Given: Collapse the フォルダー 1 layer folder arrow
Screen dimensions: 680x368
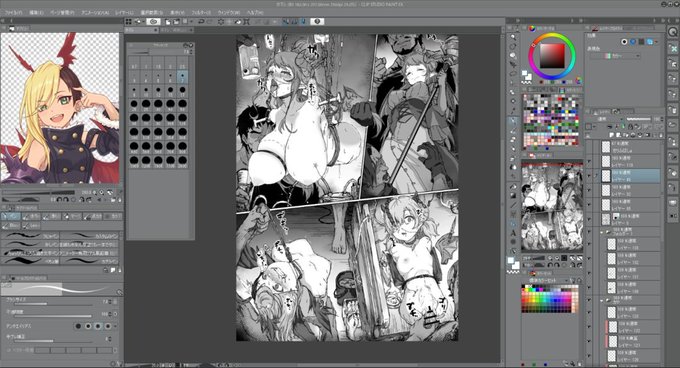Looking at the screenshot, I should 602,232.
